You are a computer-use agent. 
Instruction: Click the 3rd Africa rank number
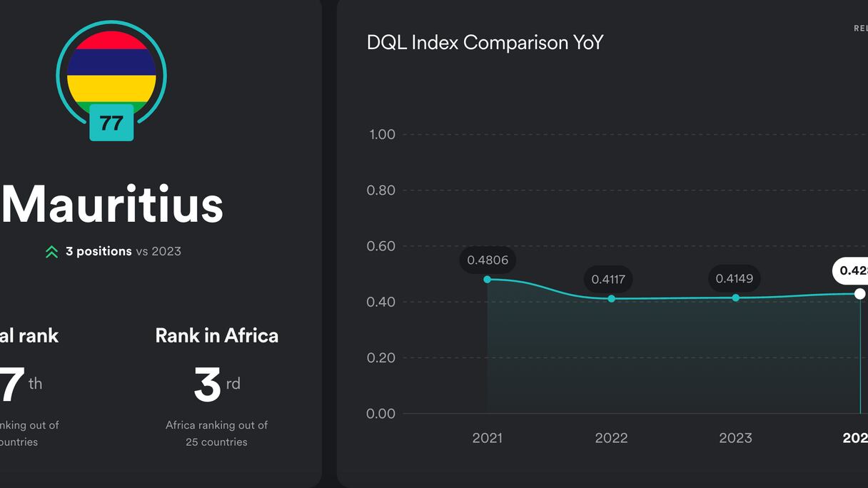208,385
